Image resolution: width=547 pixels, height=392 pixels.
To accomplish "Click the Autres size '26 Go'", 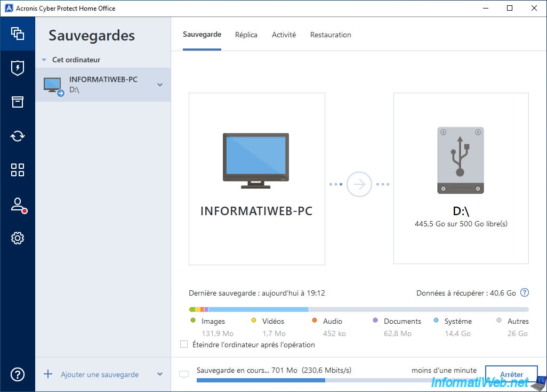I will click(x=517, y=333).
